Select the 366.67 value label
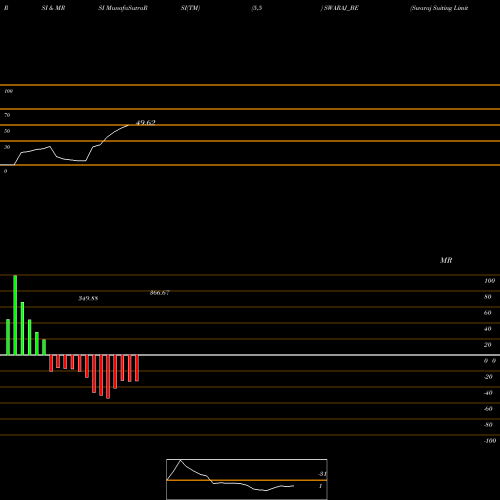Image resolution: width=500 pixels, height=500 pixels. pyautogui.click(x=160, y=293)
